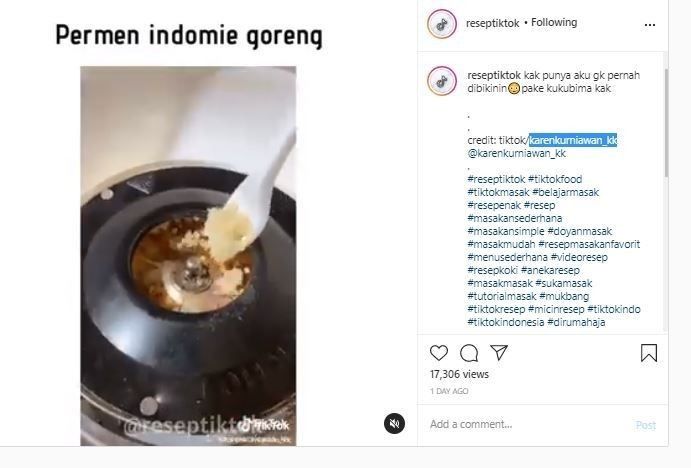Click reseptiktok avatar beside the caption
This screenshot has width=691, height=468.
pyautogui.click(x=442, y=81)
